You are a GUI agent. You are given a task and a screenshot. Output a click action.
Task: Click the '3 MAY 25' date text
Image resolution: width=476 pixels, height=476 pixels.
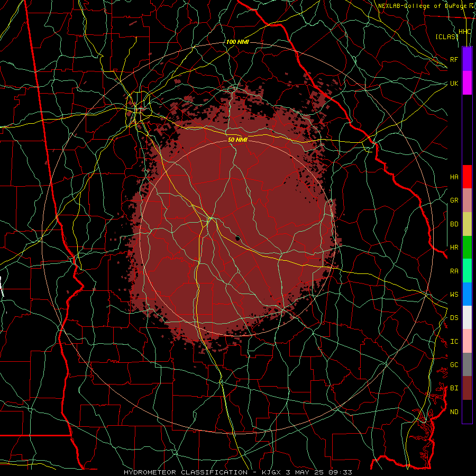coord(305,472)
